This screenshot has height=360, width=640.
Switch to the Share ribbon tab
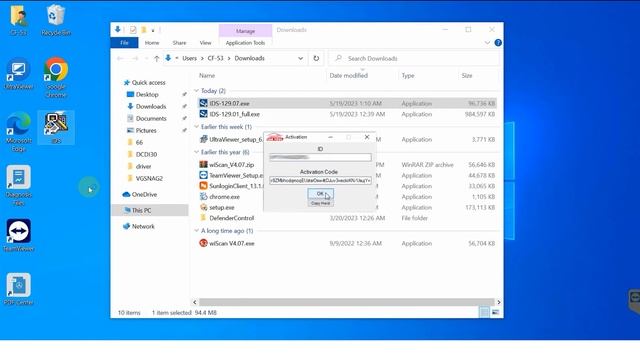click(179, 42)
